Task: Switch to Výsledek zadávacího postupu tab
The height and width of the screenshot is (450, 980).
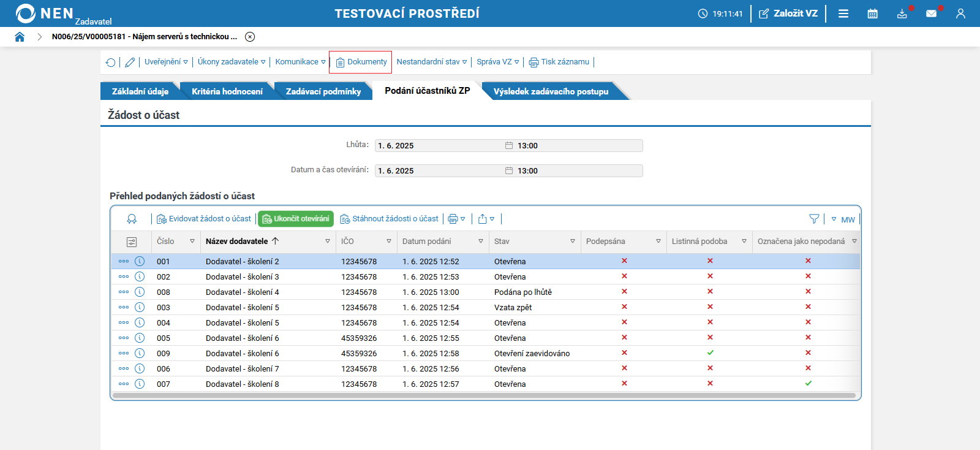Action: pyautogui.click(x=551, y=91)
